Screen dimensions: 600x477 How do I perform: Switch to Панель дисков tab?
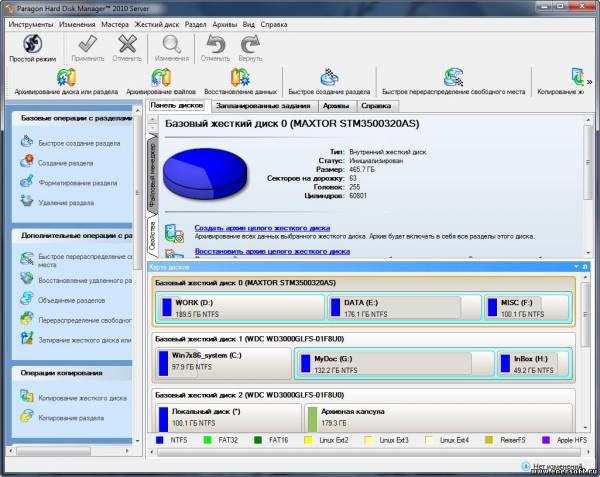[177, 105]
